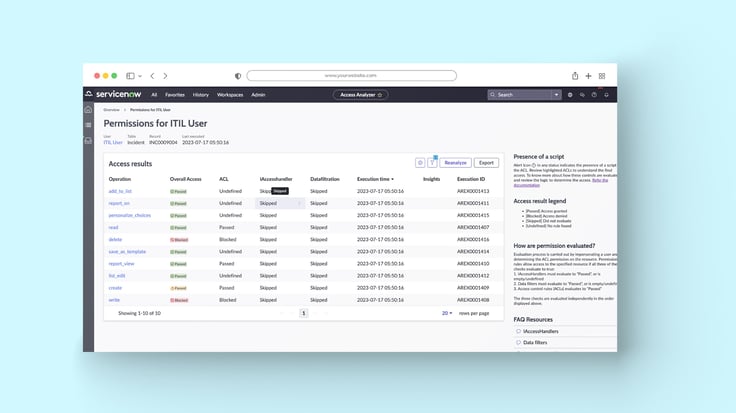Open the read operation link
The image size is (736, 413).
[x=113, y=228]
